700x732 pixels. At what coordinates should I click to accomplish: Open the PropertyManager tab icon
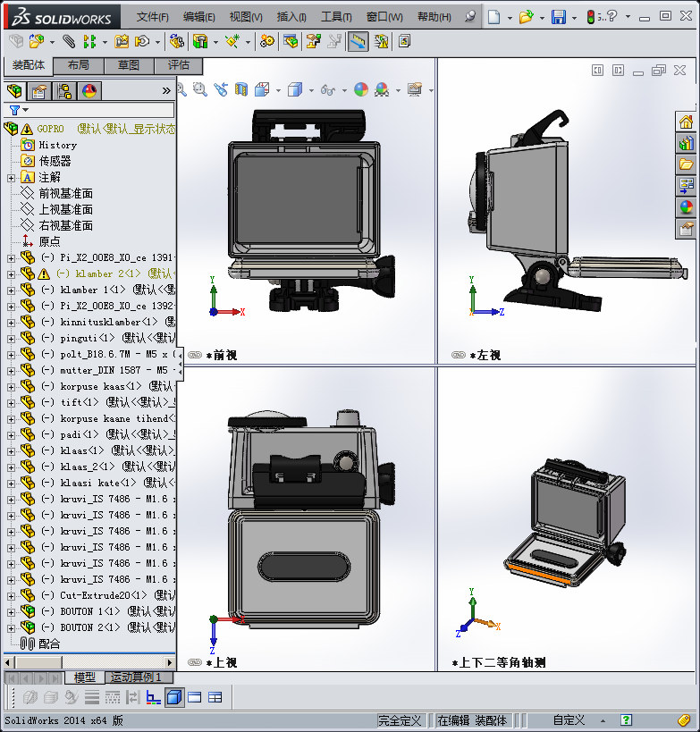(x=39, y=91)
